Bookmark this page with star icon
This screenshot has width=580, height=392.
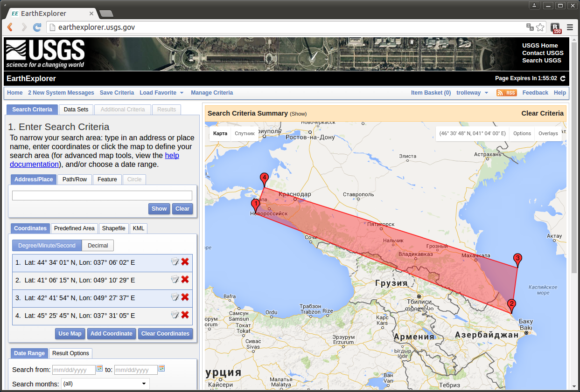click(540, 27)
